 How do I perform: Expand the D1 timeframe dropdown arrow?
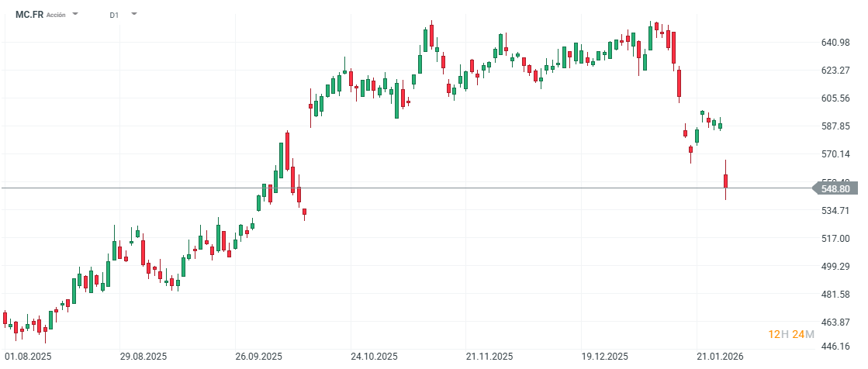click(x=134, y=14)
